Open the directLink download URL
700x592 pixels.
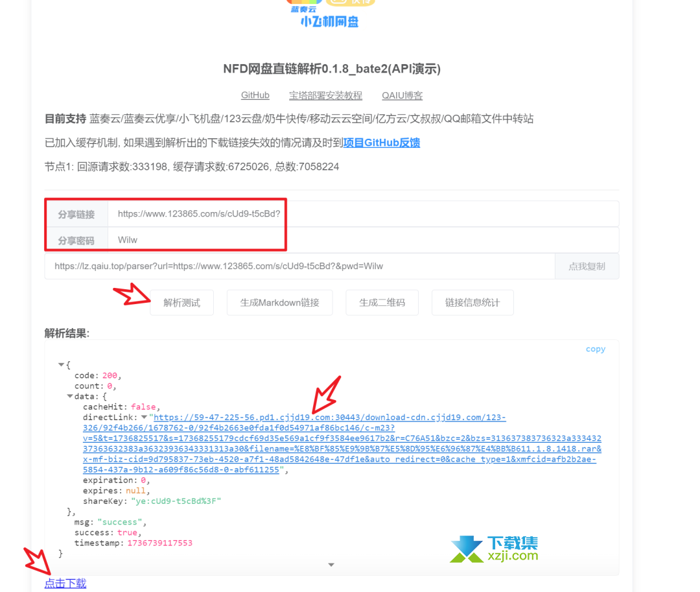[342, 444]
